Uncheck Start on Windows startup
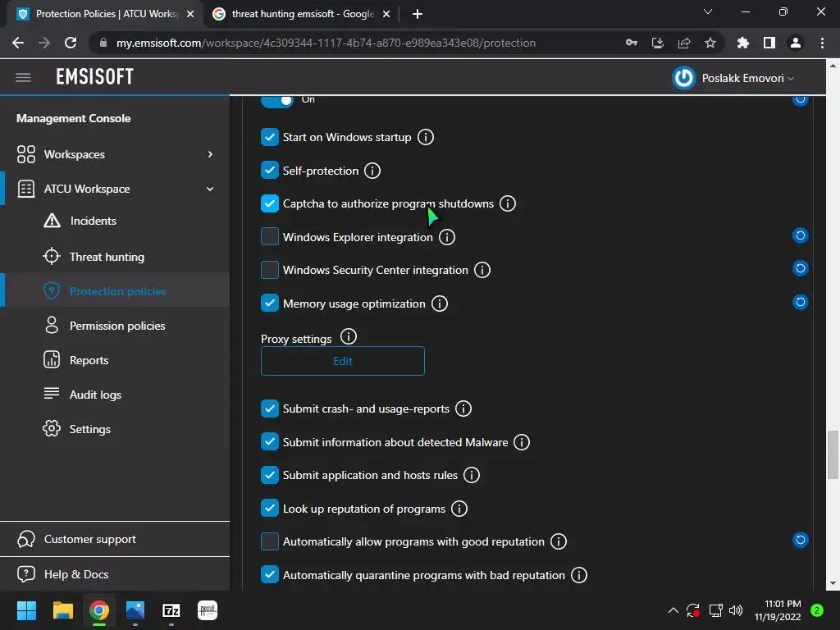Viewport: 840px width, 630px height. (270, 137)
